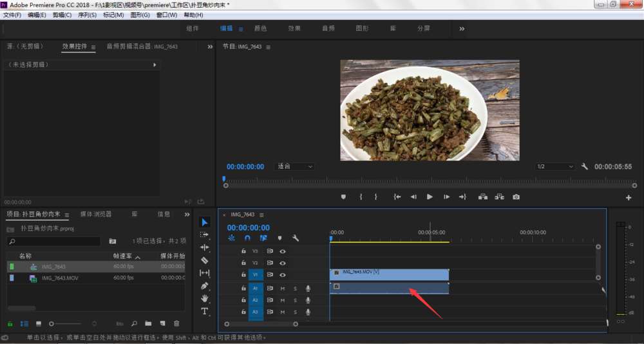This screenshot has width=644, height=344.
Task: Open the 序列(S) menu
Action: coord(86,15)
